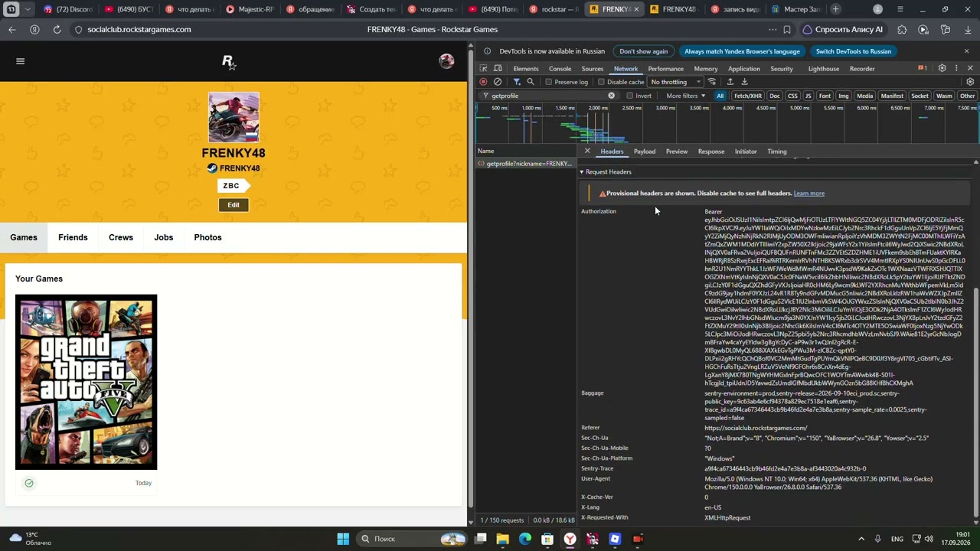Screen dimensions: 980x551
Task: Open the Grand Theft Auto V game cover
Action: pos(86,382)
